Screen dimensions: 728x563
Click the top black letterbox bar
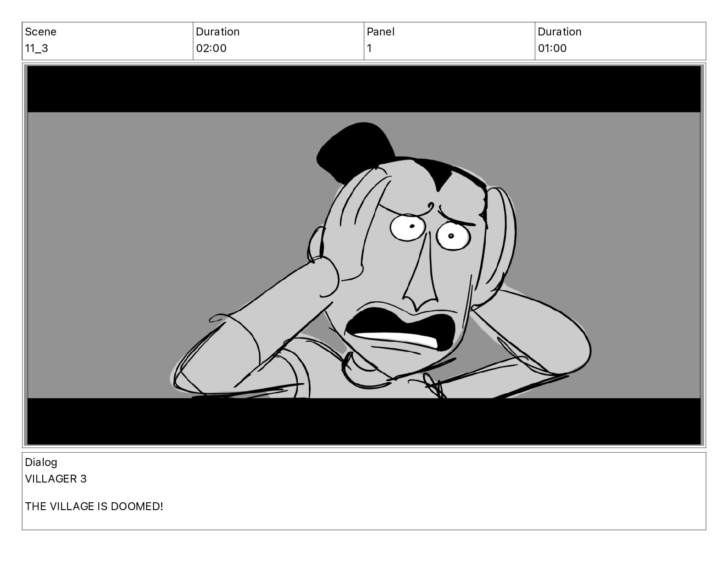(x=364, y=89)
